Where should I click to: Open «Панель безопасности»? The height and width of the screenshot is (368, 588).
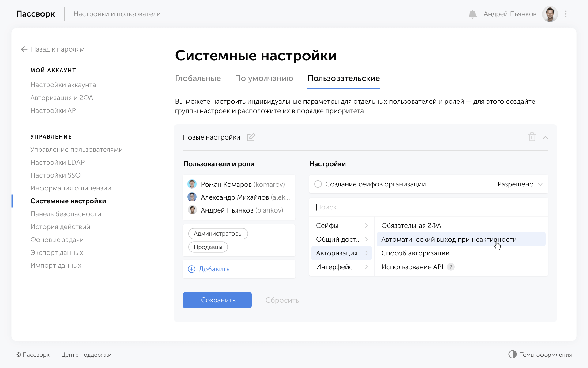(66, 214)
